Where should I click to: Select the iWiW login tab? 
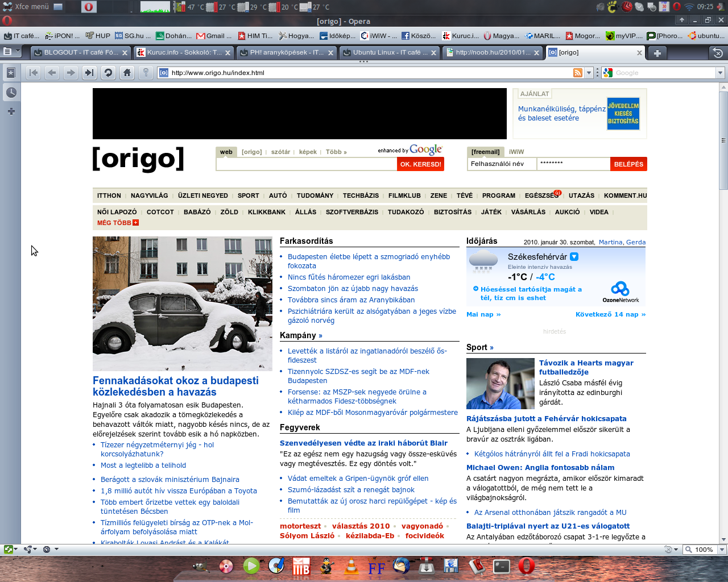point(516,152)
